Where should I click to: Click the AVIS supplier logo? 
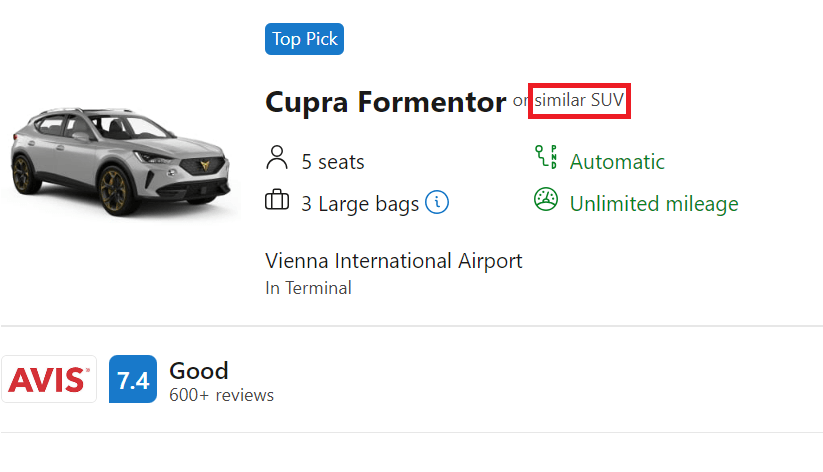click(x=49, y=379)
